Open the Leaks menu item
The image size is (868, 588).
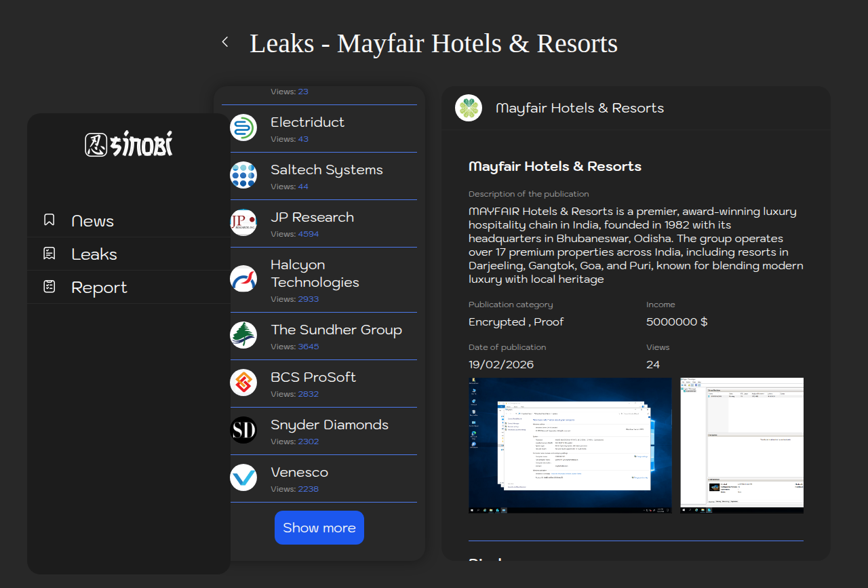point(94,254)
